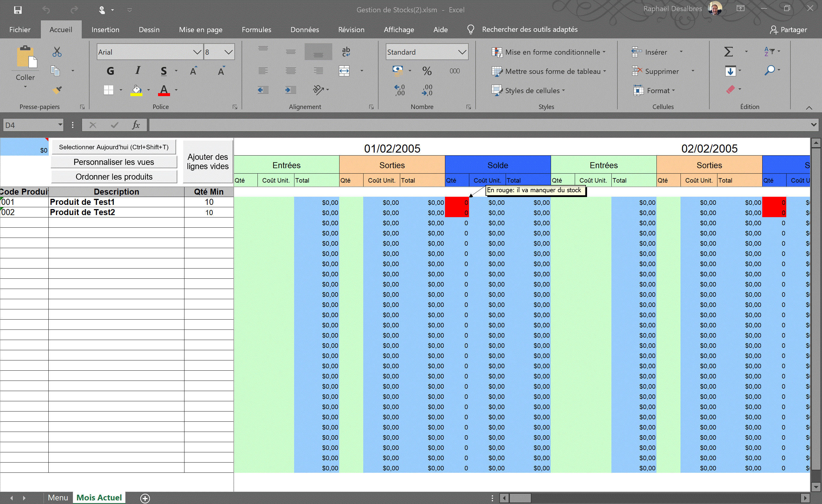Viewport: 822px width, 504px height.
Task: Switch to the Données tab
Action: point(305,29)
